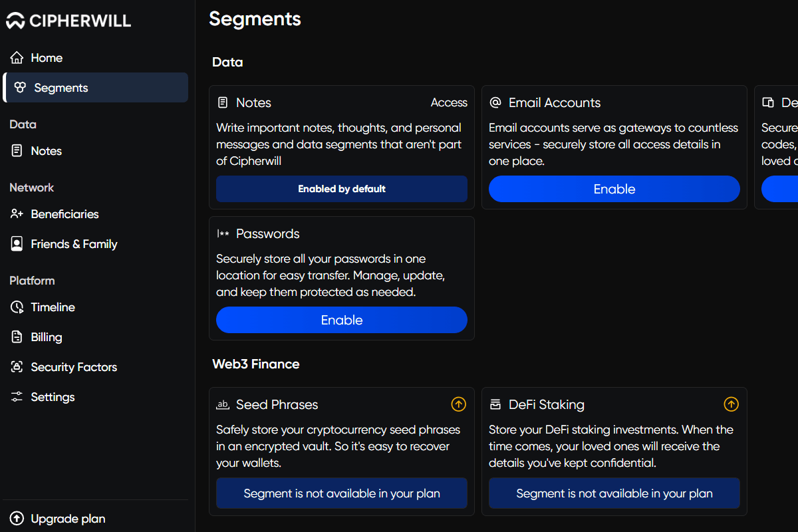Click the Cipherwill logo icon

click(x=15, y=21)
